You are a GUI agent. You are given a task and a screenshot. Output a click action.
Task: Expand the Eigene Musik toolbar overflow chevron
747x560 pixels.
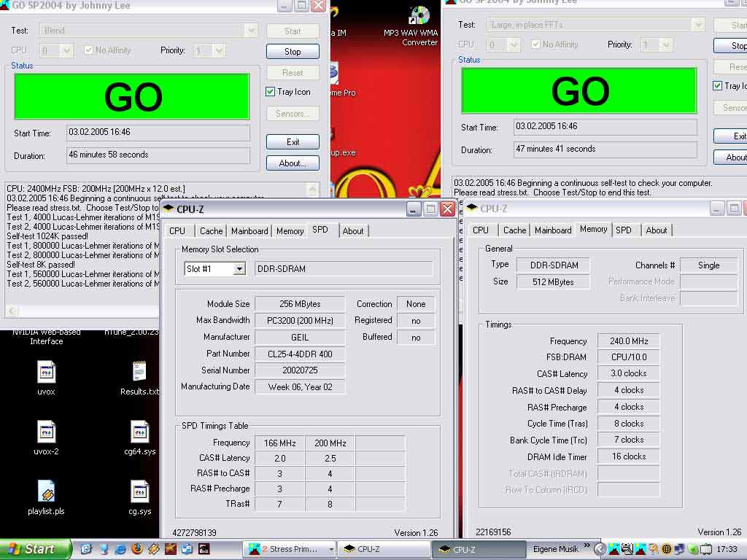[x=587, y=545]
